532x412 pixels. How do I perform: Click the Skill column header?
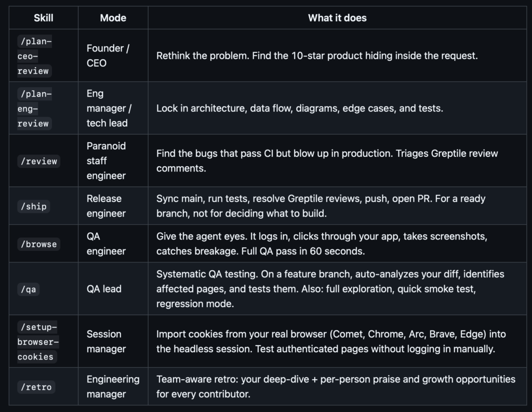coord(44,18)
